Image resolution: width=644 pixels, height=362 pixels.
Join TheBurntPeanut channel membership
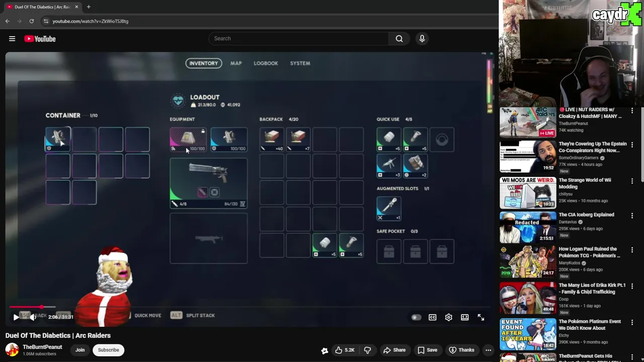pyautogui.click(x=80, y=350)
